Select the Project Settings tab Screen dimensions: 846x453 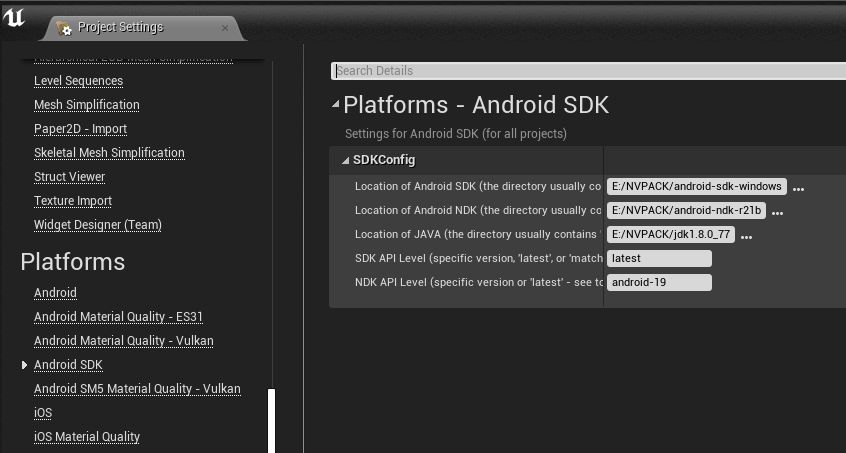[144, 28]
